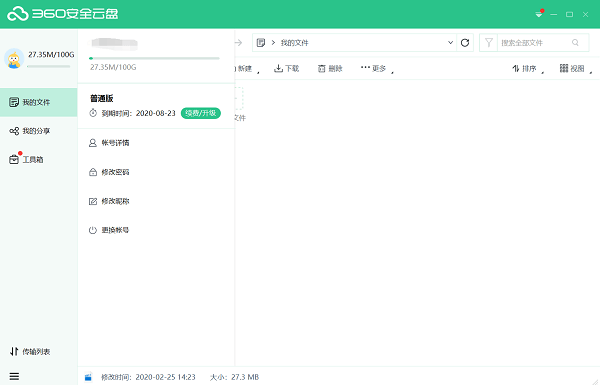Click the 下载 download button
Screen dimensions: 600x385
tap(286, 69)
